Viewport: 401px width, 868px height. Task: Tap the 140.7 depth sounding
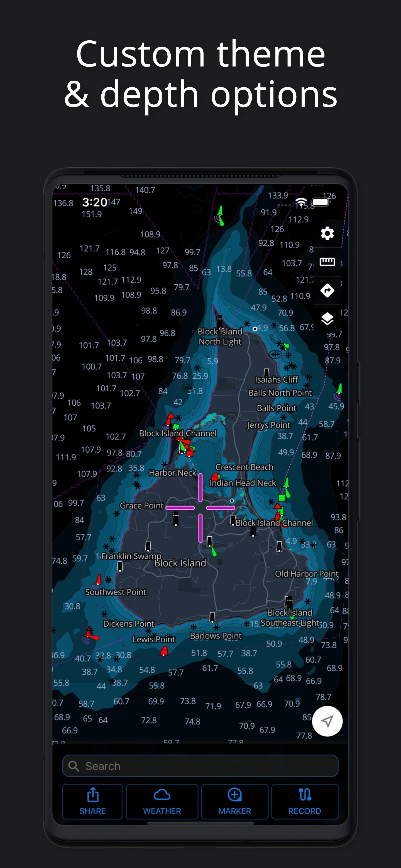tap(145, 190)
